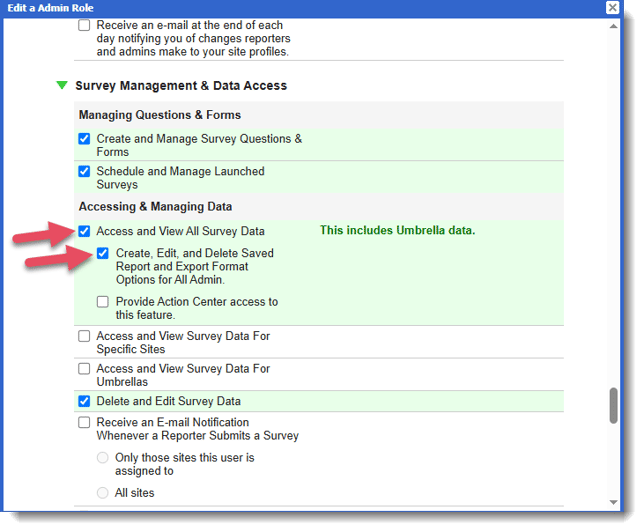Toggle Access and View All Survey Data
This screenshot has height=532, width=644.
click(x=84, y=231)
